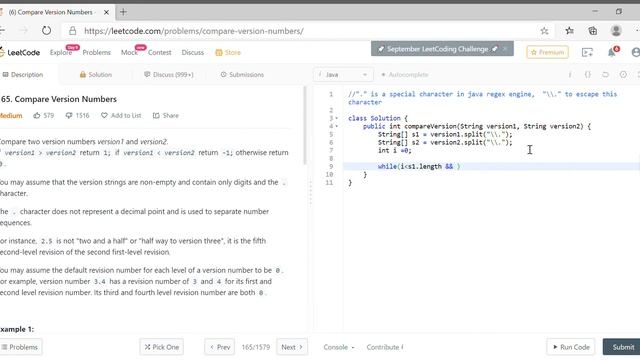Click code line 7 'int i =0;'
The image size is (640, 360).
395,151
